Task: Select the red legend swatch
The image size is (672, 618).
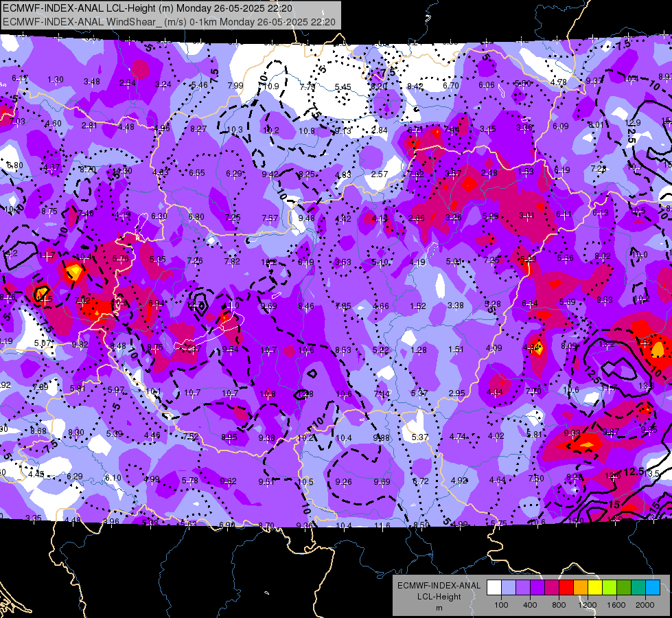Action: click(x=566, y=587)
